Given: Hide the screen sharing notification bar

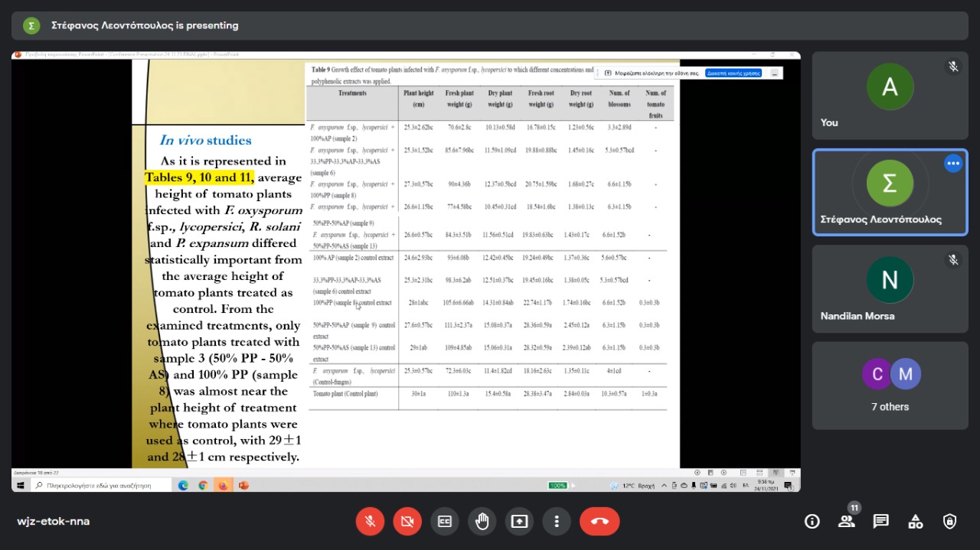Looking at the screenshot, I should 775,73.
